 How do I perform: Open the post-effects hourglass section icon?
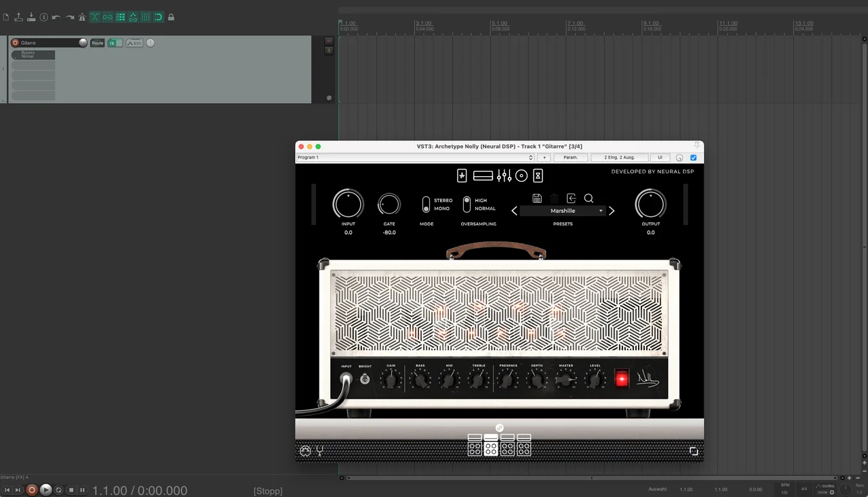pos(538,176)
